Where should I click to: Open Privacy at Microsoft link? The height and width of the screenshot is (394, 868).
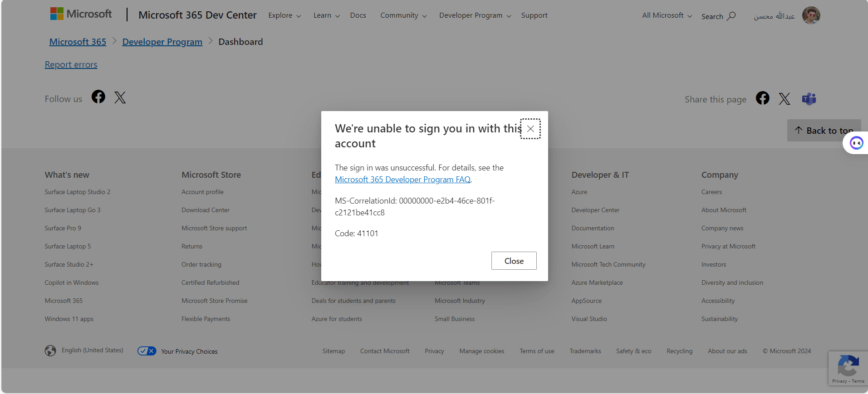[728, 246]
